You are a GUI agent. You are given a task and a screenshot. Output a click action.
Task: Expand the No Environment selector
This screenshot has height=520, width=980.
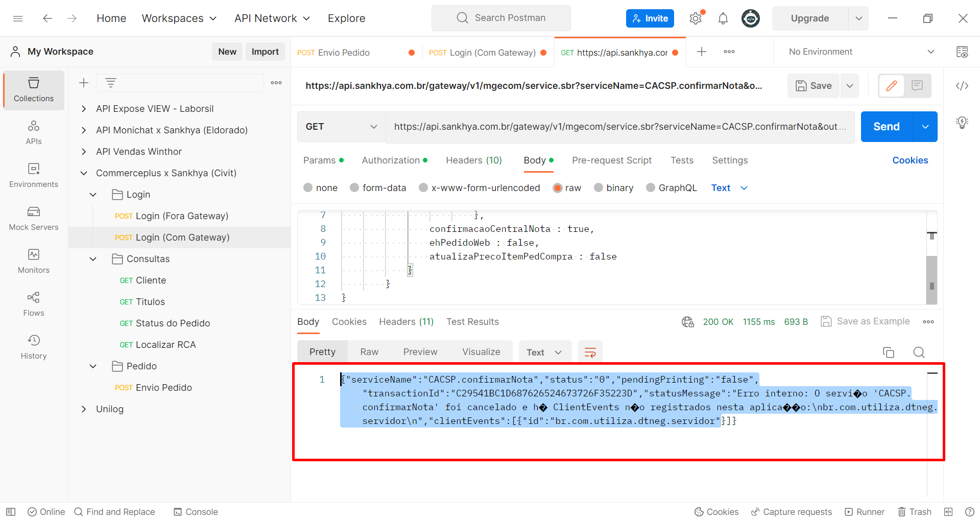pos(861,52)
